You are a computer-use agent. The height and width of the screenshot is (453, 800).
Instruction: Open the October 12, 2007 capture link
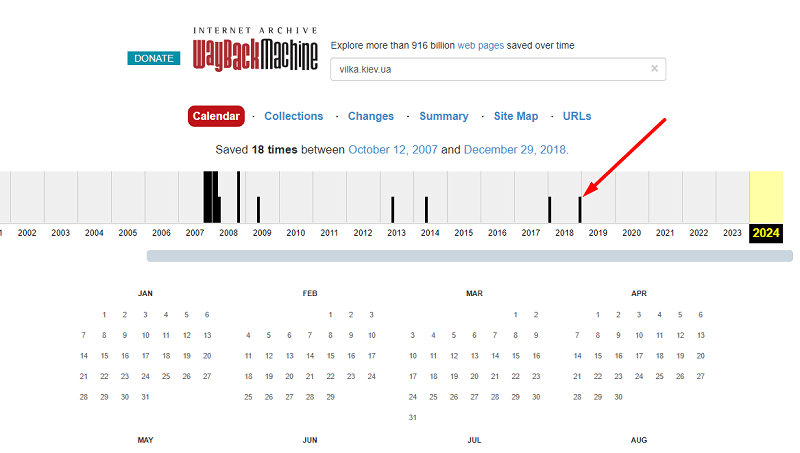tap(392, 149)
